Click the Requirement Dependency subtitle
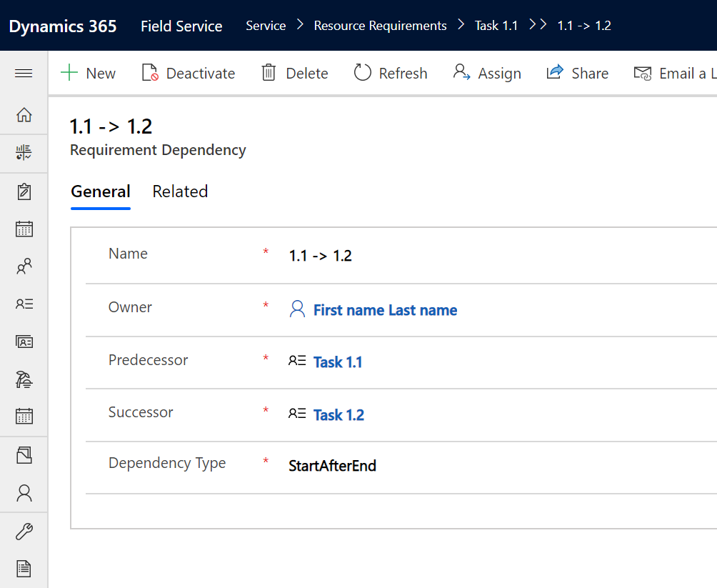The height and width of the screenshot is (588, 717). pos(158,150)
